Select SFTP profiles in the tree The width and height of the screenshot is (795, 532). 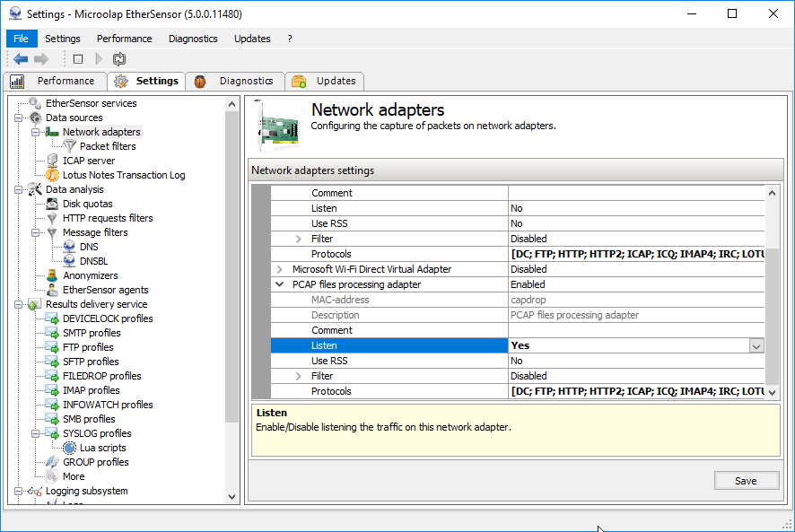(x=91, y=362)
